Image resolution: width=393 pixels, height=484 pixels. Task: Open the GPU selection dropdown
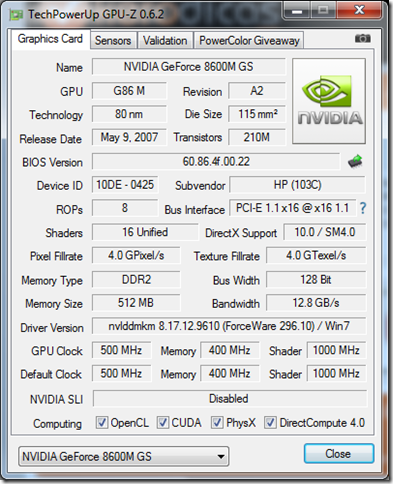(124, 456)
